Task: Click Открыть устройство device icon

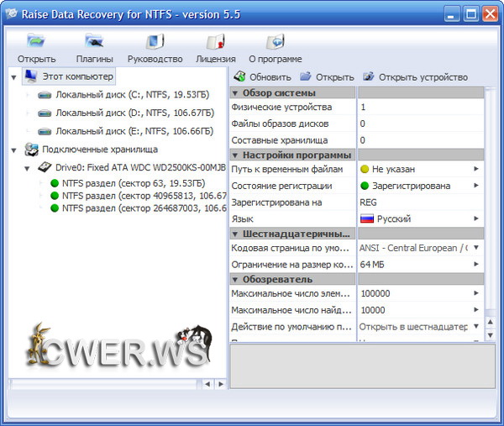Action: click(370, 77)
